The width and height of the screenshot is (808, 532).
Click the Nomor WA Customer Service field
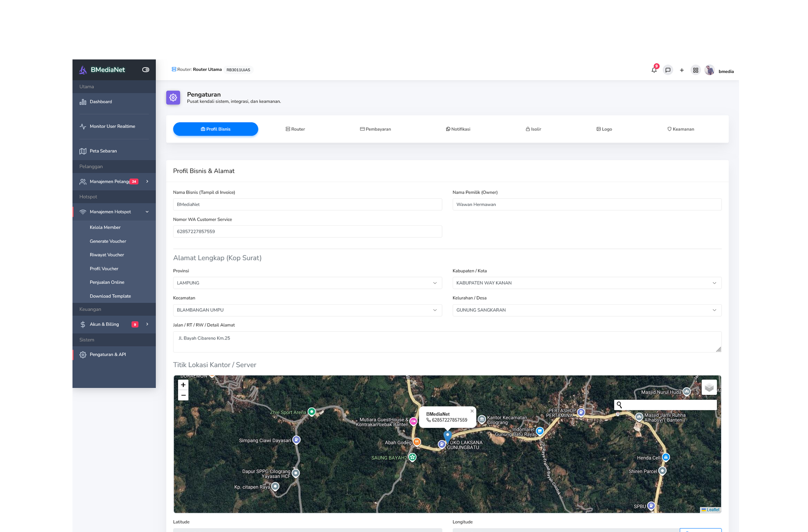(307, 231)
